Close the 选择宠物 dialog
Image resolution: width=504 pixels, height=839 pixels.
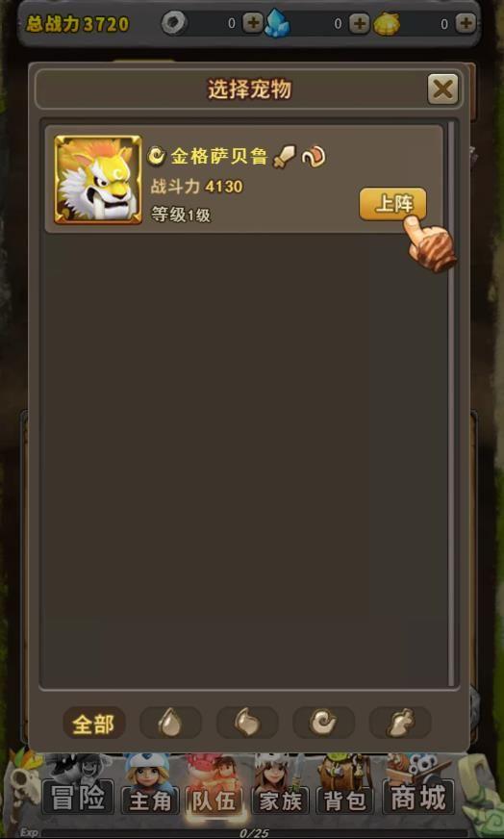[443, 89]
